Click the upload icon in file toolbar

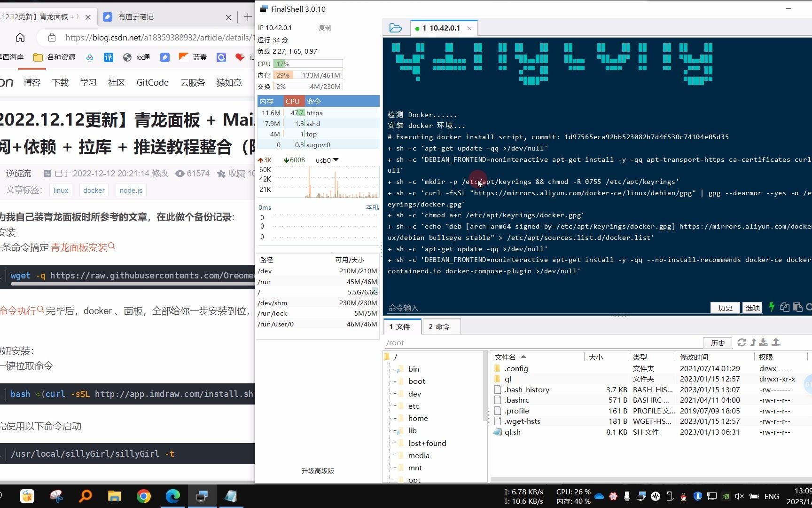point(776,342)
